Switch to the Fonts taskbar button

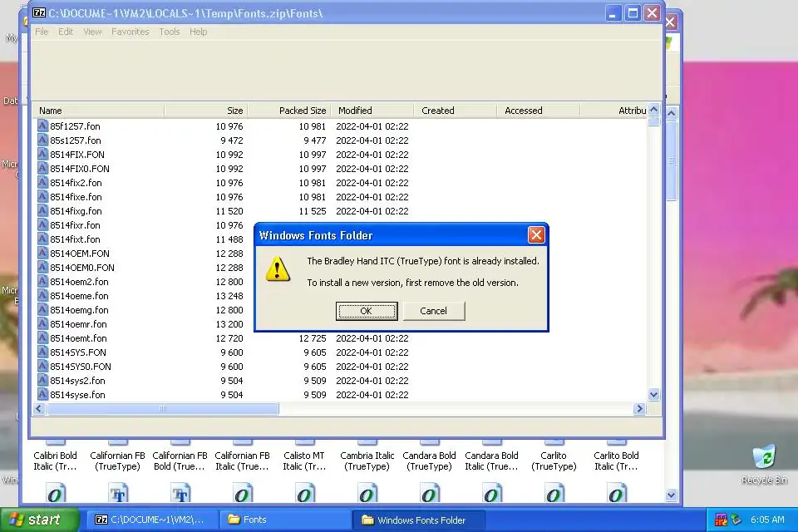coord(285,520)
